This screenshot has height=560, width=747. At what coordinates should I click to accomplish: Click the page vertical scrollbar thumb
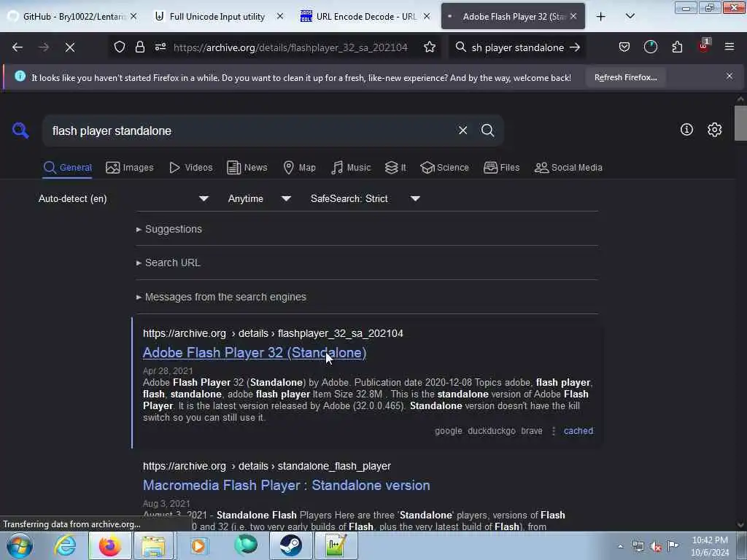(x=740, y=123)
